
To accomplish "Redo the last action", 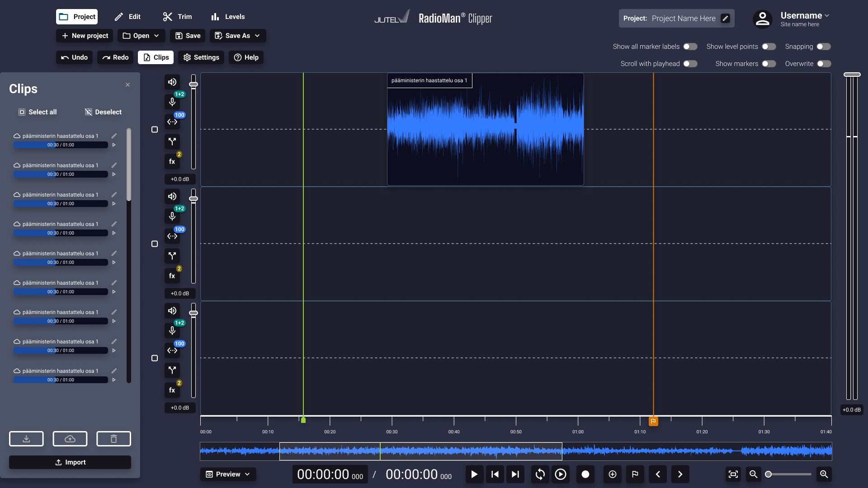I will tap(115, 57).
